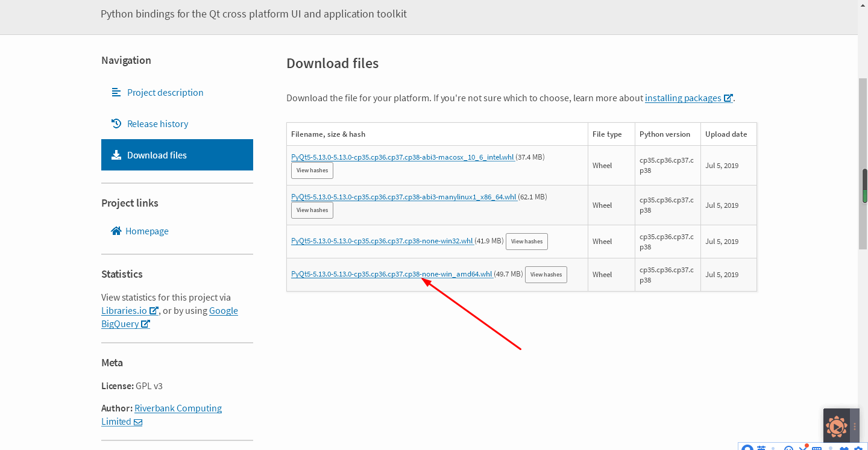Viewport: 868px width, 450px height.
Task: Download the none-win32 wheel file
Action: pos(382,241)
